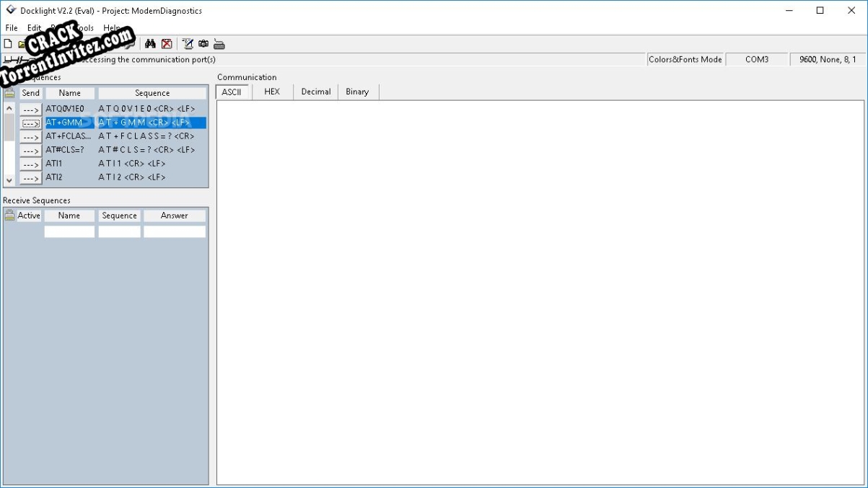Click the COM3 status bar field
Screen dimensions: 868x488
click(x=758, y=59)
